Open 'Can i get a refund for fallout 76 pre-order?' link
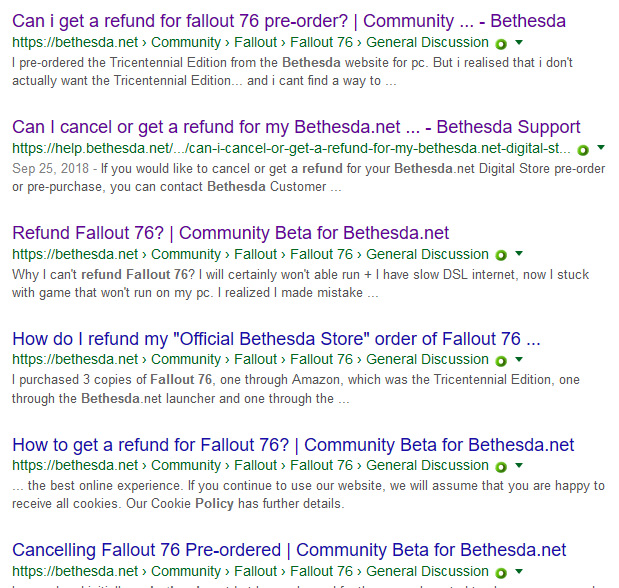The height and width of the screenshot is (588, 619). [x=289, y=21]
